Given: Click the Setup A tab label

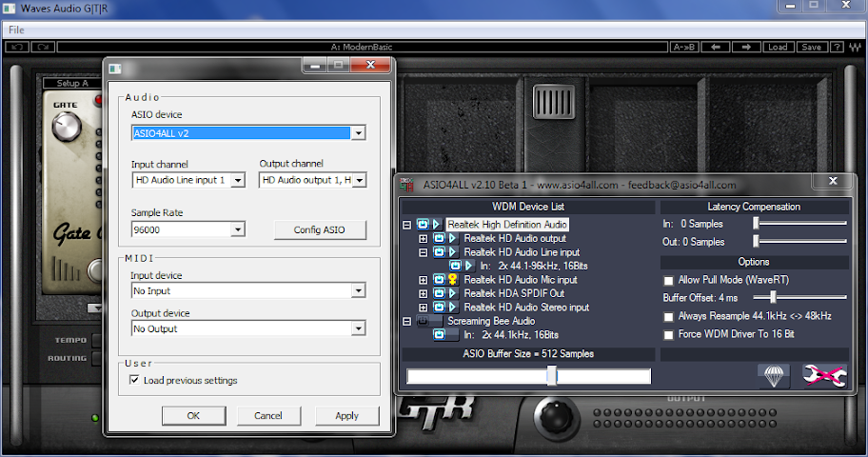Looking at the screenshot, I should (72, 83).
